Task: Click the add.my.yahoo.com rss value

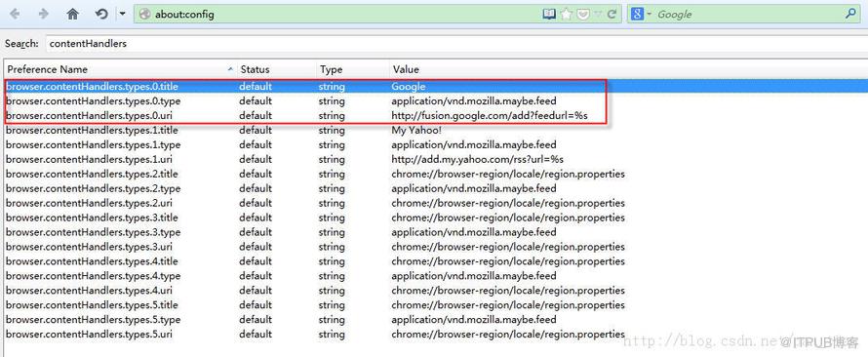Action: (x=477, y=159)
